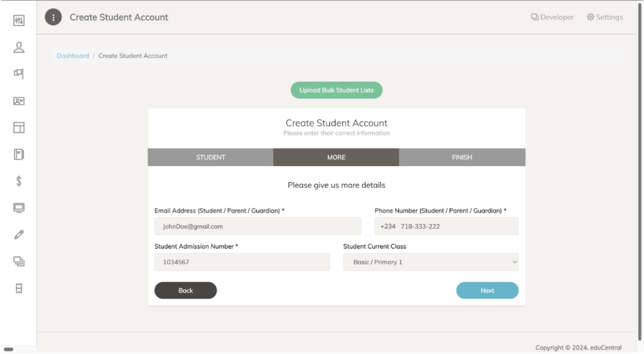The height and width of the screenshot is (354, 644).
Task: Select the MORE step tab
Action: pyautogui.click(x=336, y=158)
